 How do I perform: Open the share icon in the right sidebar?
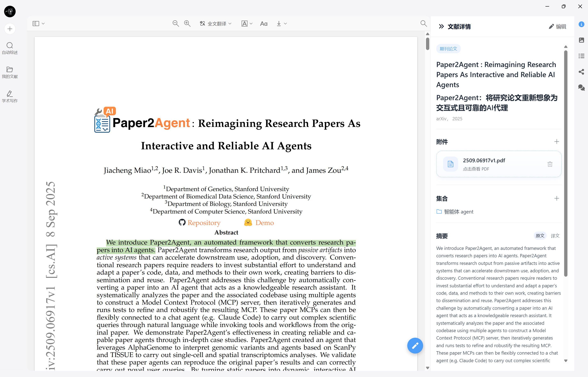(x=581, y=72)
